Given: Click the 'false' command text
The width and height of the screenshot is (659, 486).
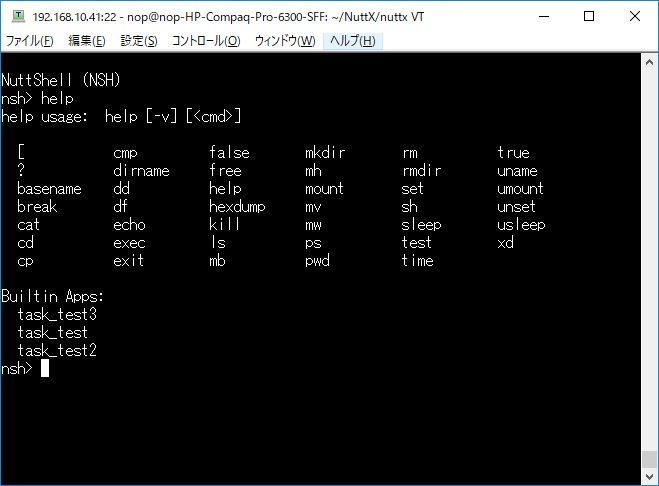Looking at the screenshot, I should (229, 153).
